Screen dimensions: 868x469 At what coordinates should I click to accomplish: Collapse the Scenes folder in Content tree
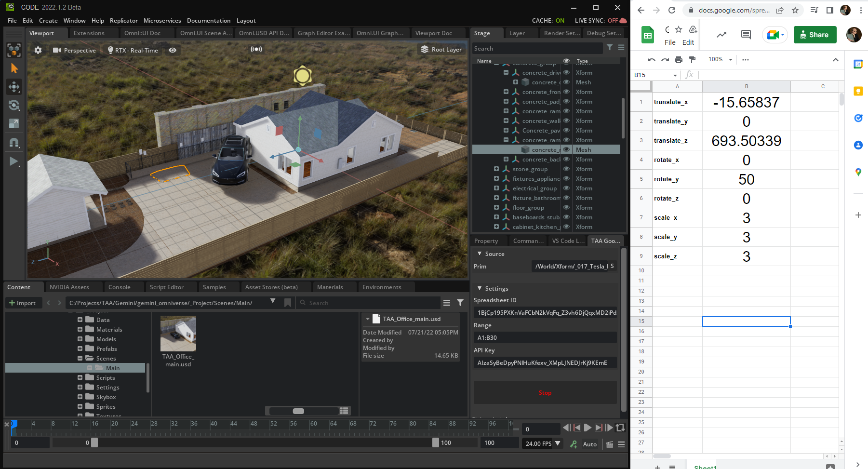click(x=80, y=358)
